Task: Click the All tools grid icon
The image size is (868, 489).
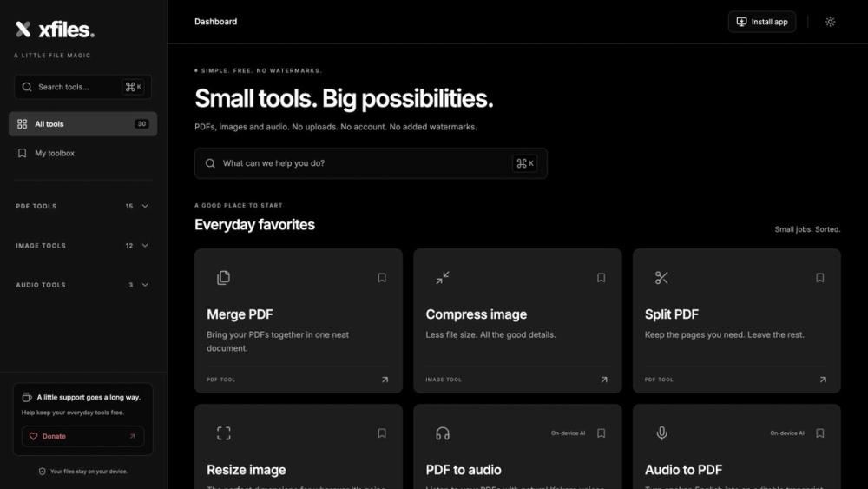Action: coord(23,124)
